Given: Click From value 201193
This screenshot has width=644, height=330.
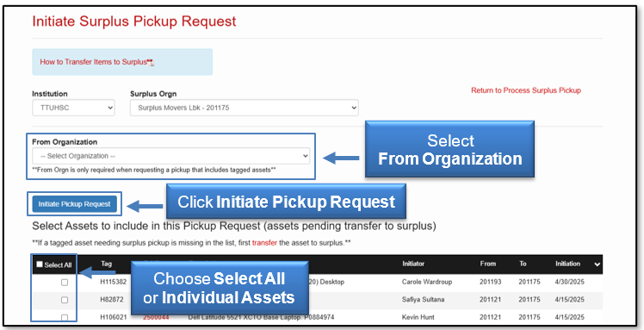Looking at the screenshot, I should coord(490,282).
